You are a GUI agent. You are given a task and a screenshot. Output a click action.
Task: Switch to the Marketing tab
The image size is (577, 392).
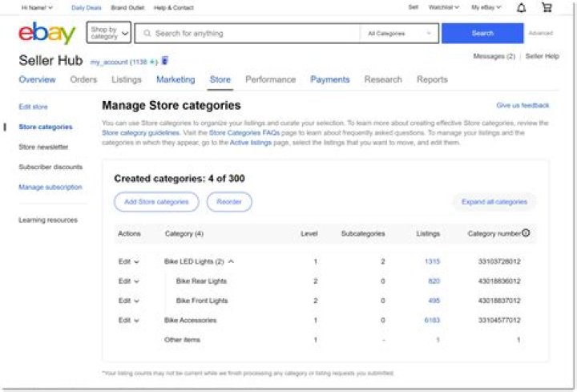[x=176, y=79]
